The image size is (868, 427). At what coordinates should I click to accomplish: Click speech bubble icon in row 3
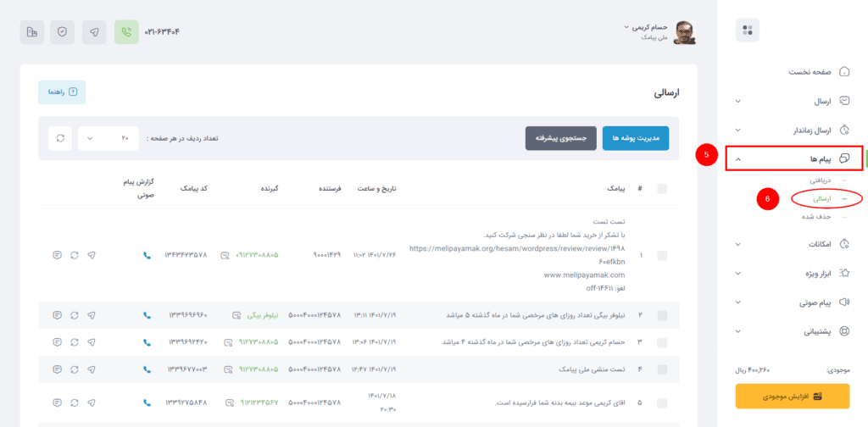click(x=57, y=342)
